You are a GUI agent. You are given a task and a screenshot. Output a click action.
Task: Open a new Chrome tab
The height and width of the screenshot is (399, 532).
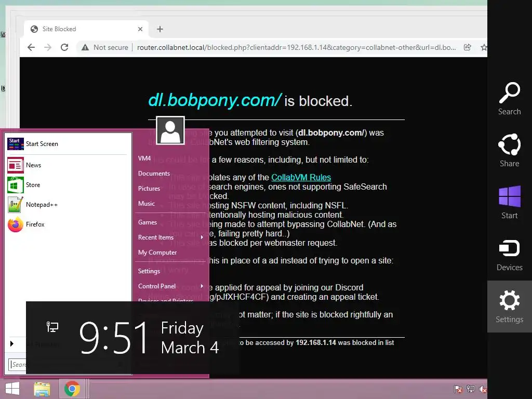(160, 29)
